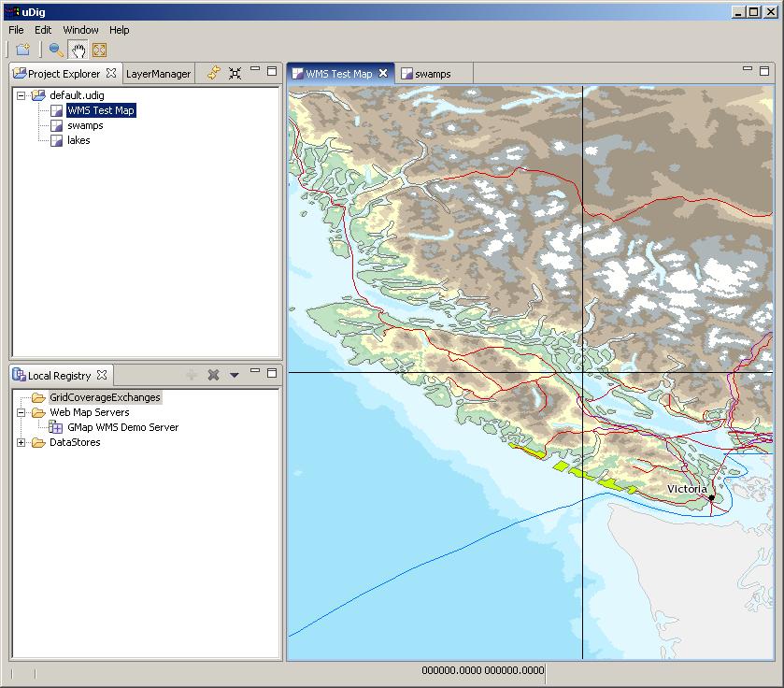
Task: Select the Zoom magnifier tool
Action: [56, 50]
